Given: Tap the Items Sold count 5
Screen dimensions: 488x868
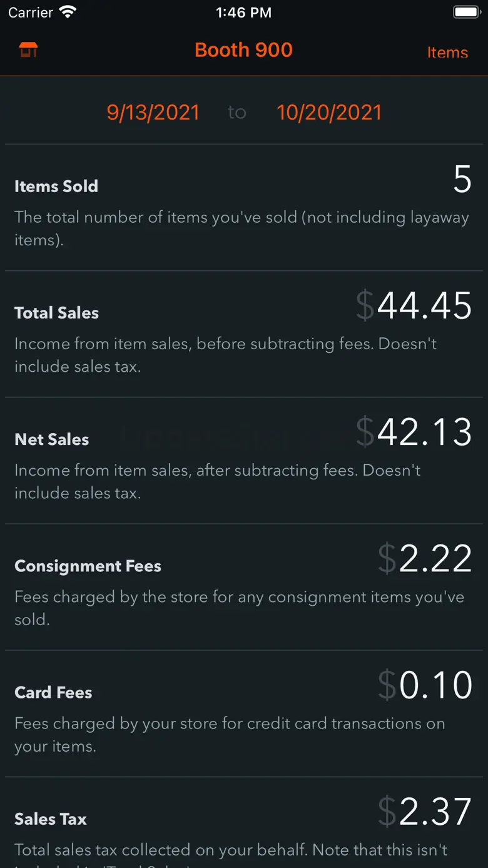Looking at the screenshot, I should tap(462, 180).
